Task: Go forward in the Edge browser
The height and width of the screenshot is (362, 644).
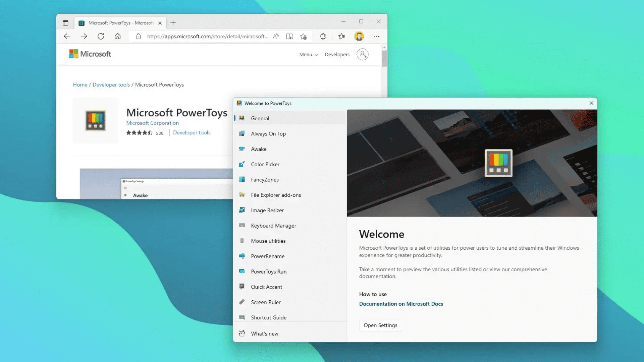Action: coord(84,36)
